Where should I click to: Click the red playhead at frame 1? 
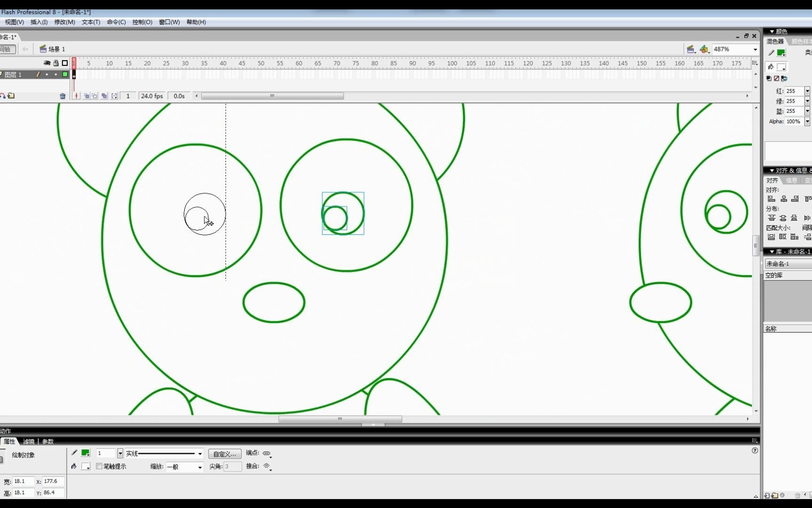click(74, 63)
